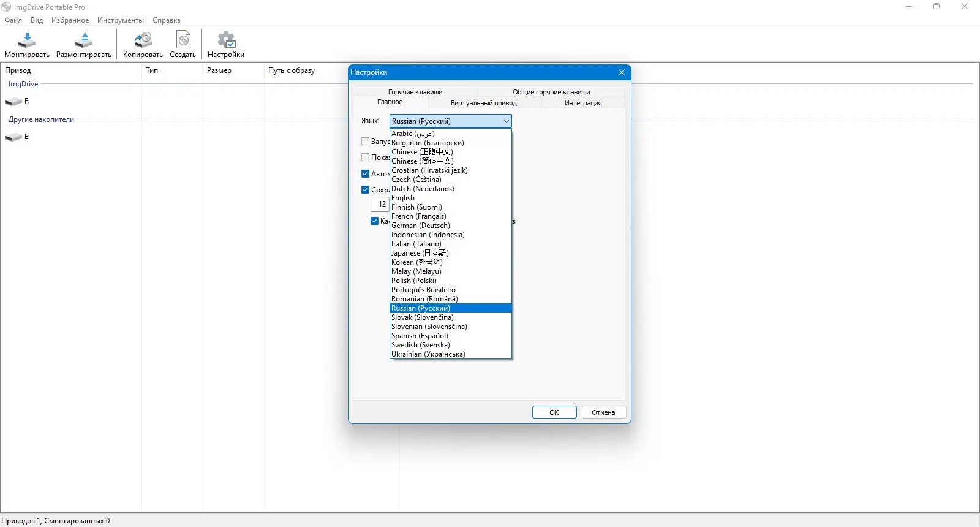
Task: Choose English from the language list
Action: (451, 198)
